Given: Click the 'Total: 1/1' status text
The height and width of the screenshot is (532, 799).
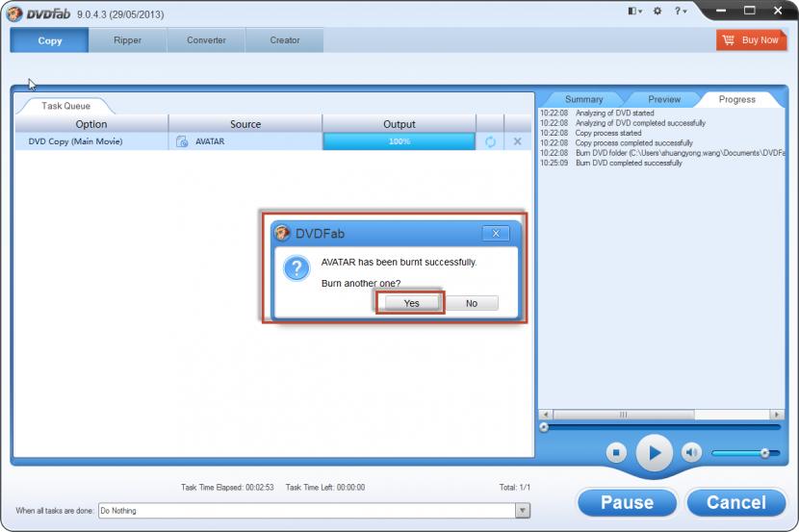Looking at the screenshot, I should pos(515,487).
